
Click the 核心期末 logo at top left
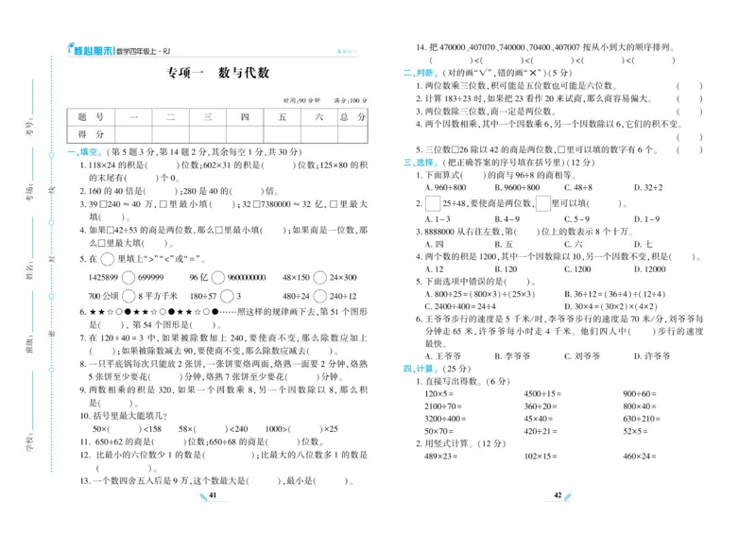[x=94, y=50]
